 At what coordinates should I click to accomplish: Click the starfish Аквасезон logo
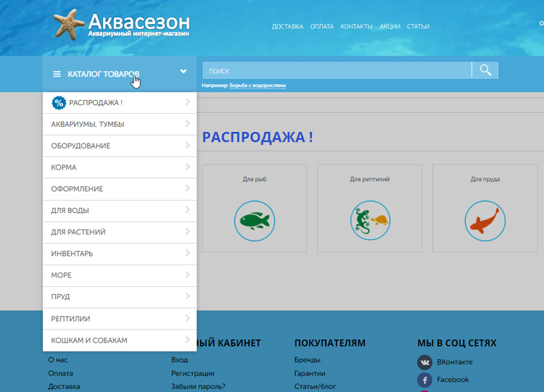[x=121, y=25]
